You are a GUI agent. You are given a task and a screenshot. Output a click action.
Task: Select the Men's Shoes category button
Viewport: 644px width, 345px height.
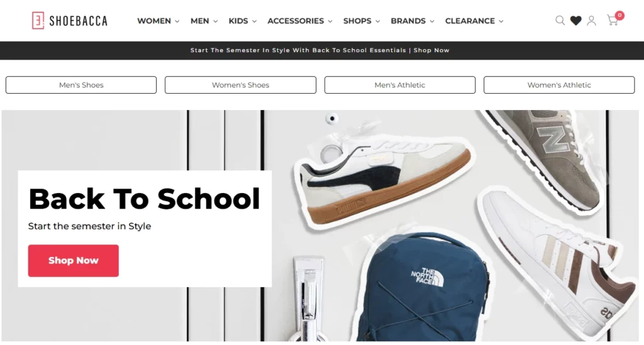coord(81,85)
